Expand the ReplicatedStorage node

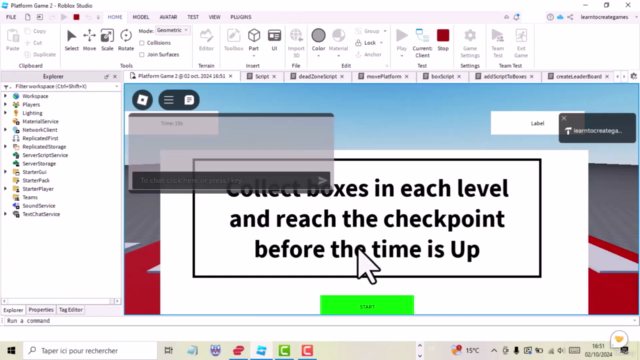pos(5,147)
